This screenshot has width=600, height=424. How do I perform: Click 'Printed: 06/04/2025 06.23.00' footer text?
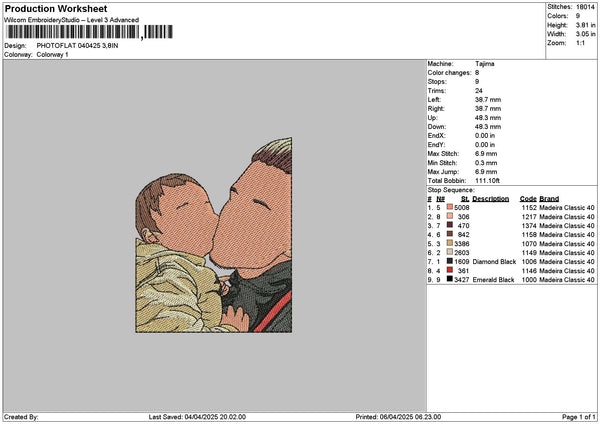click(398, 417)
